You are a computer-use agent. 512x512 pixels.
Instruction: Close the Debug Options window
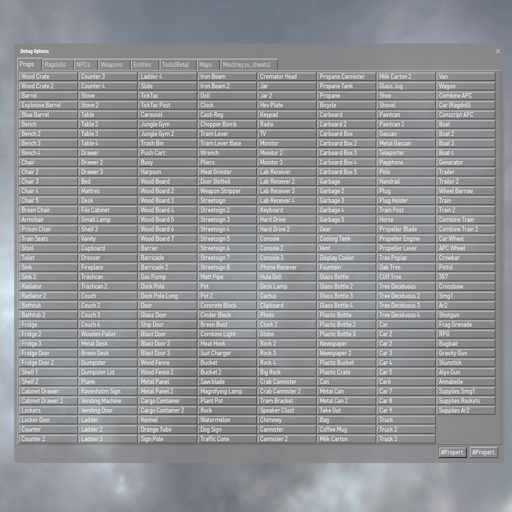click(498, 51)
